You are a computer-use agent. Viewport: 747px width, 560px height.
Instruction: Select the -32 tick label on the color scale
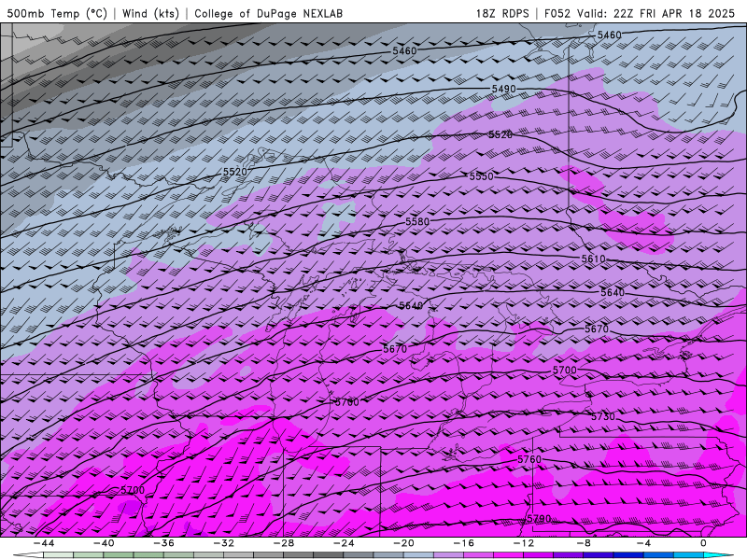pos(223,543)
